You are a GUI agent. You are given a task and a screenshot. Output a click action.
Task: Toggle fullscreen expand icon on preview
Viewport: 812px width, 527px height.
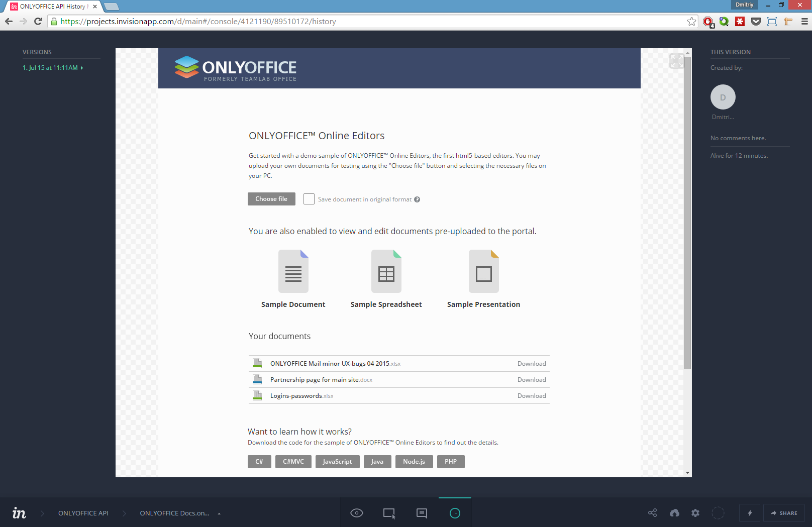677,61
